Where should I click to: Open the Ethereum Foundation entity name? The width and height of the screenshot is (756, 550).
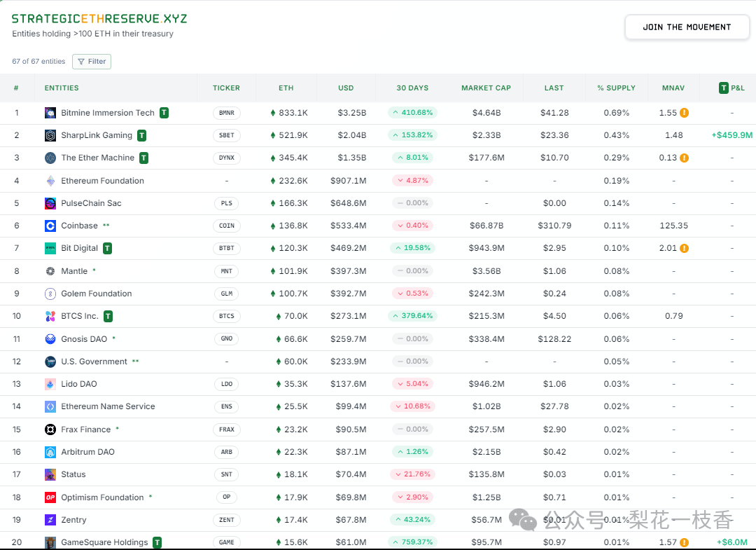102,181
